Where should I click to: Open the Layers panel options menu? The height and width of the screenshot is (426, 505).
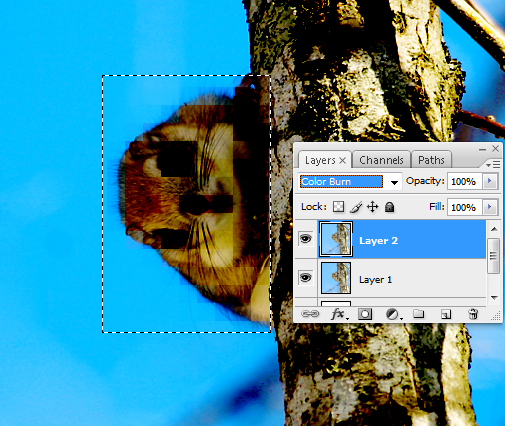pyautogui.click(x=493, y=165)
